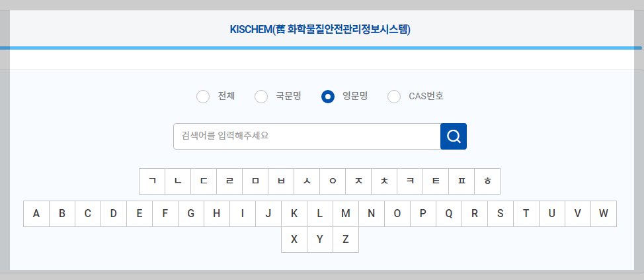The height and width of the screenshot is (280, 644).
Task: Filter by Korean consonant ㅋ
Action: tap(410, 181)
